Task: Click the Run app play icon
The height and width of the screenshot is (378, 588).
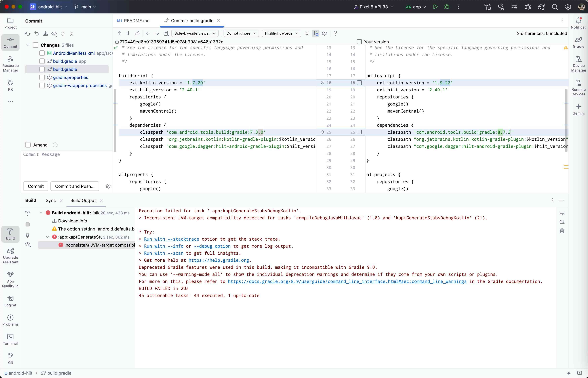Action: click(x=435, y=7)
